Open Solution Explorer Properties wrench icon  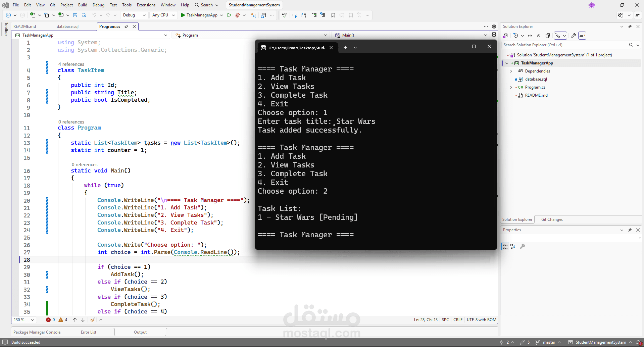click(x=574, y=36)
